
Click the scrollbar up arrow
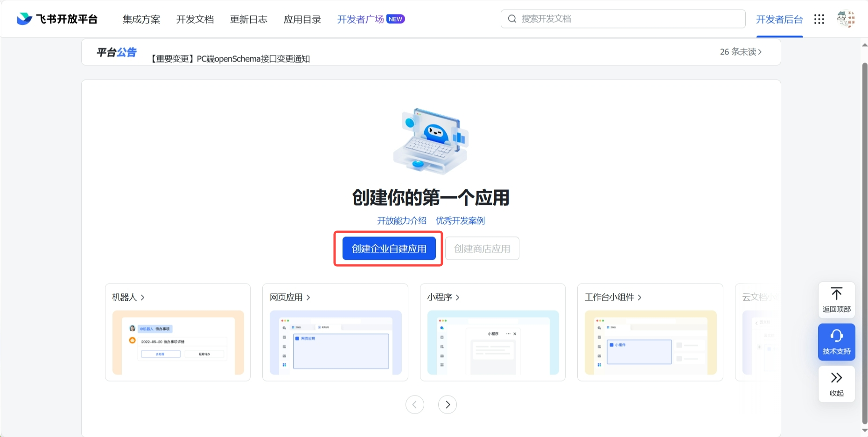tap(865, 45)
